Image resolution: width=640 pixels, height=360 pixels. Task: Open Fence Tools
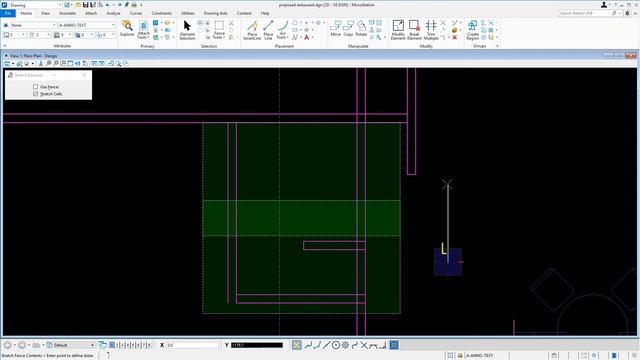[x=219, y=30]
